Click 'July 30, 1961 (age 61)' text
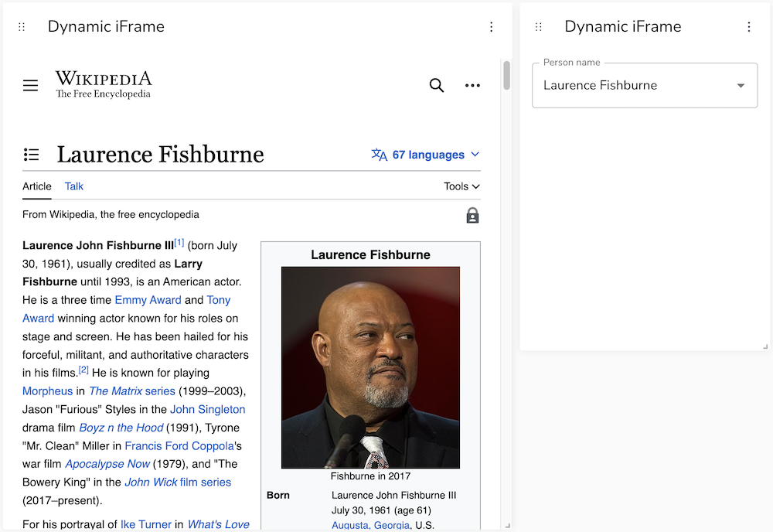The width and height of the screenshot is (773, 532). pyautogui.click(x=381, y=510)
